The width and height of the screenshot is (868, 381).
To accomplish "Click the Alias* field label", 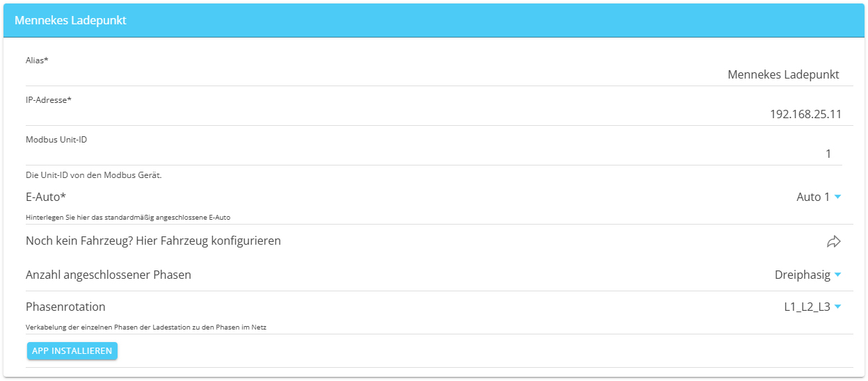I will click(x=37, y=60).
